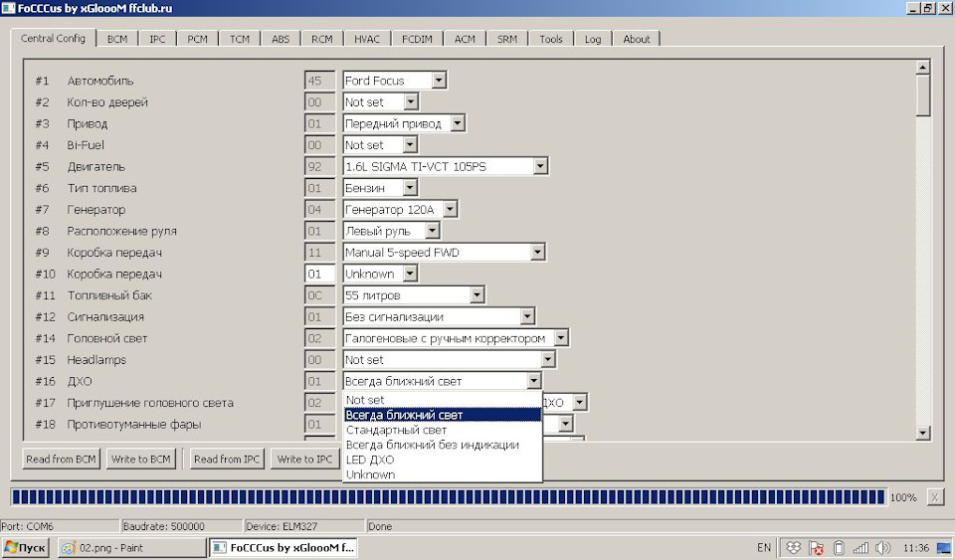
Task: Open the About tab
Action: coord(636,39)
